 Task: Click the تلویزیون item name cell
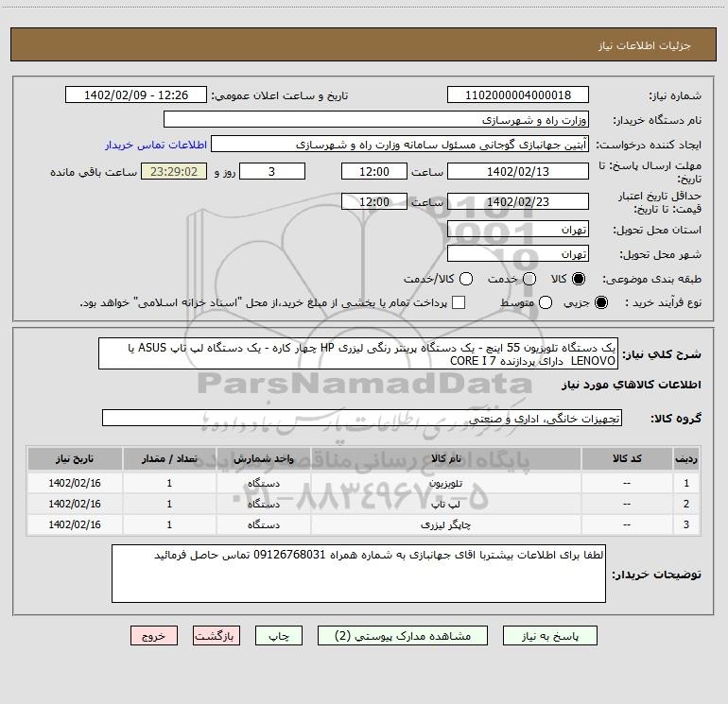coord(445,483)
